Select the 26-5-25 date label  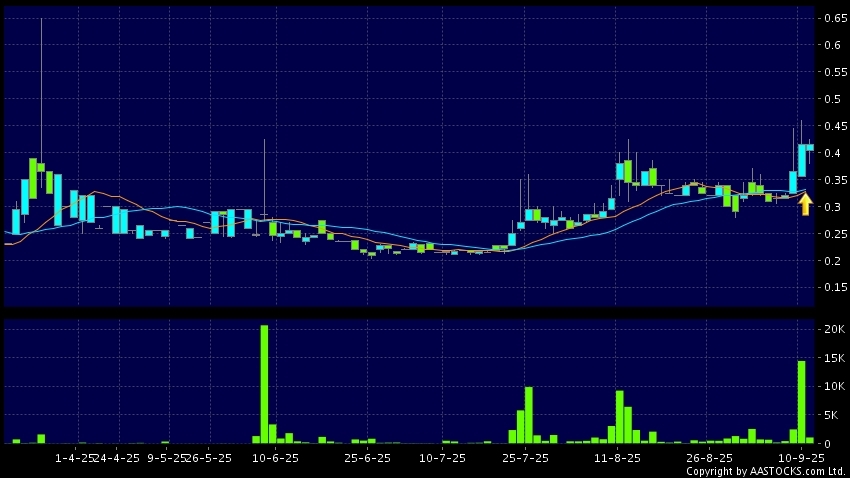coord(209,458)
